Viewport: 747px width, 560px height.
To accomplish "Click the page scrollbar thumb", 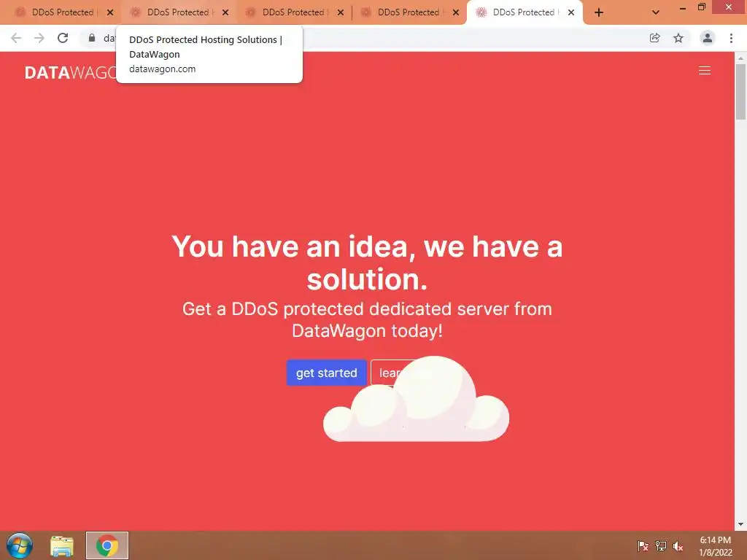I will click(740, 91).
